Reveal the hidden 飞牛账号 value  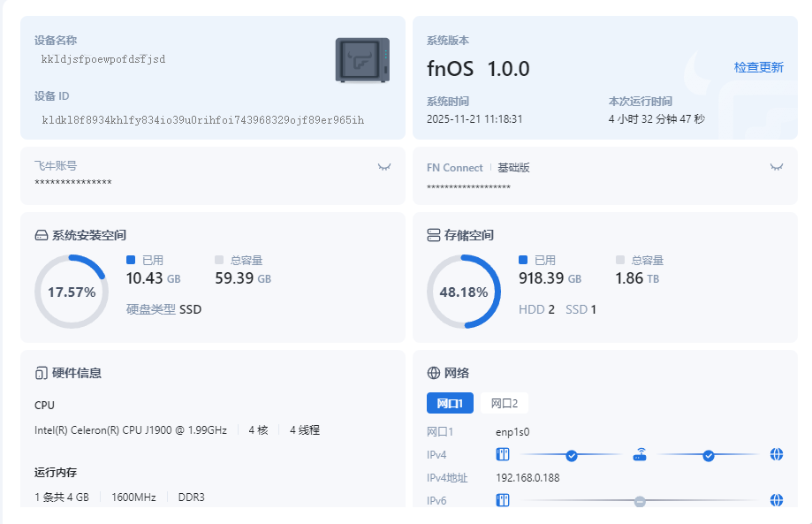[x=384, y=166]
